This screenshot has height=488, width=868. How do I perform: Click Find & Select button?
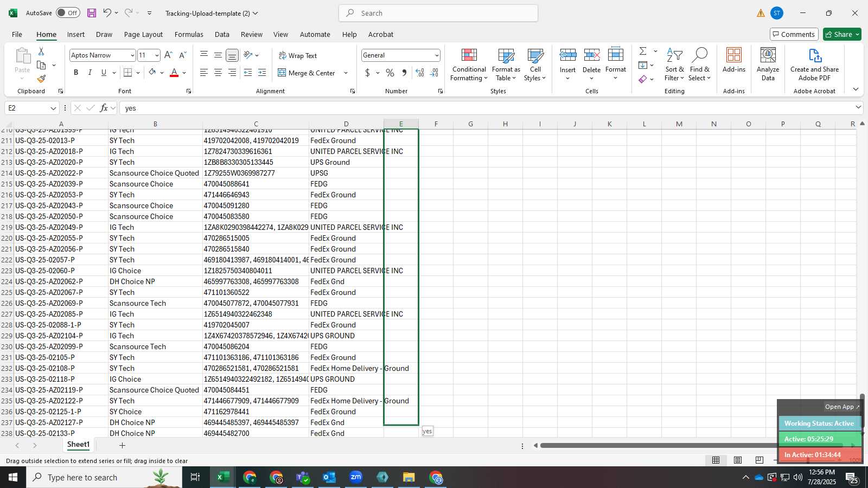[699, 64]
